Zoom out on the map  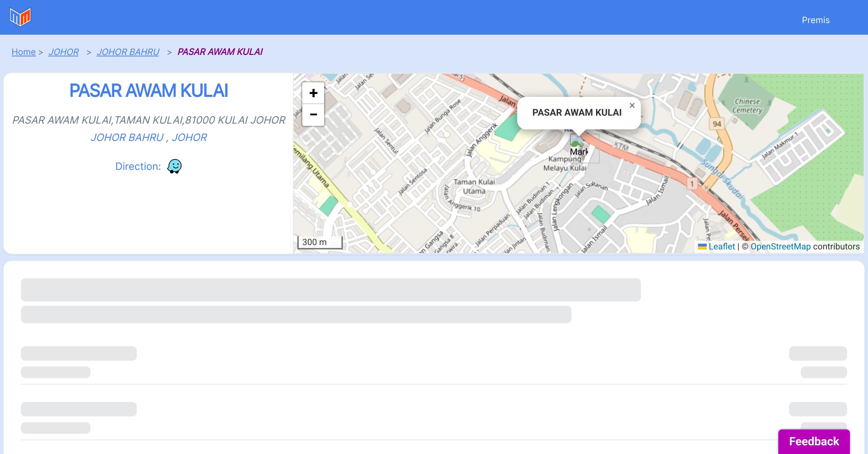(313, 115)
